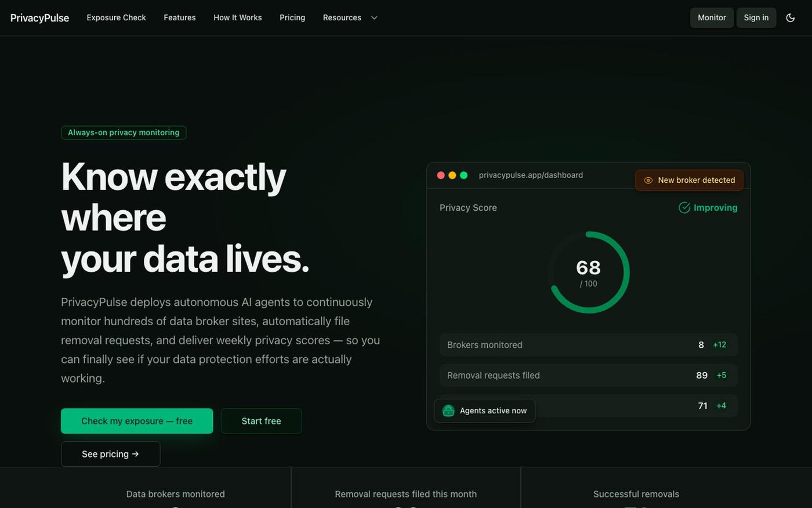Click the Sign in button
The image size is (812, 508).
[756, 17]
